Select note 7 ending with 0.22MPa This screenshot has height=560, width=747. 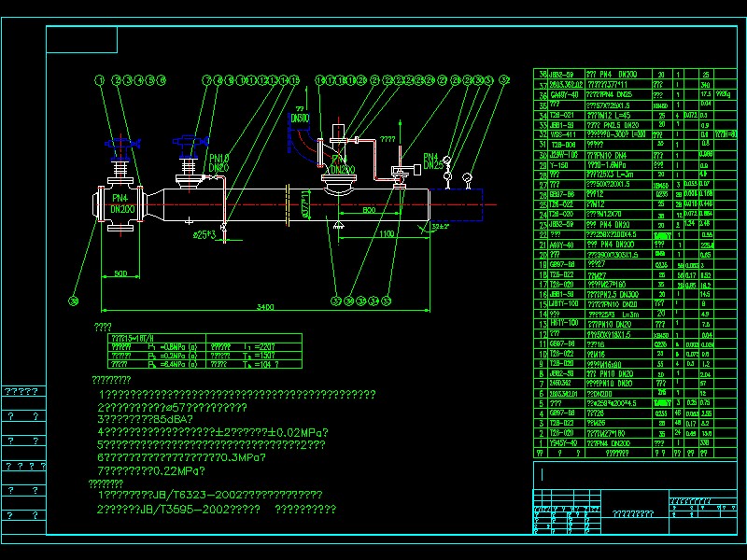[151, 471]
